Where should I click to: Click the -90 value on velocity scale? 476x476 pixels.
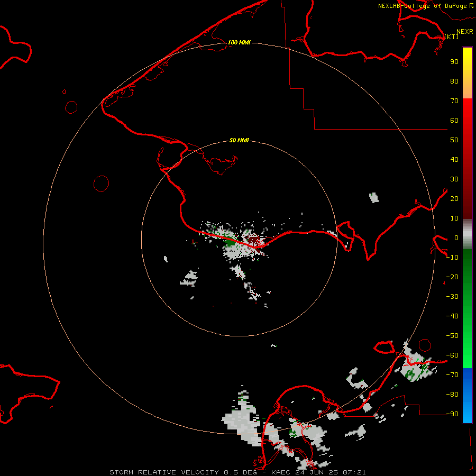(452, 414)
